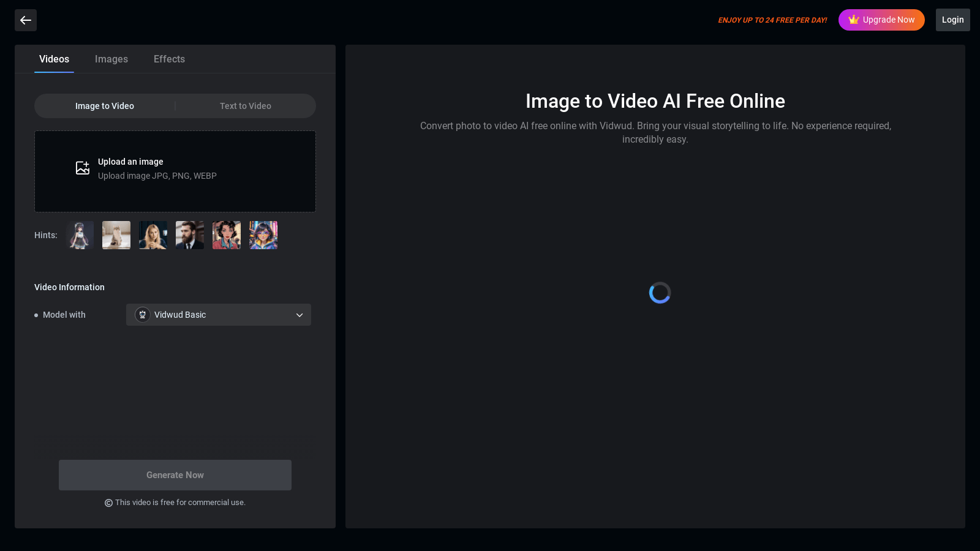Choose the bearded man hint thumbnail

click(190, 235)
